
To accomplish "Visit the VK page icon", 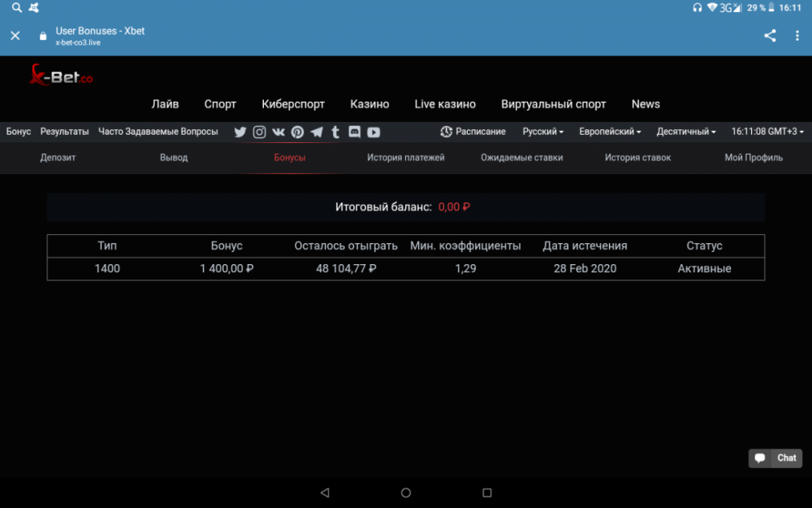I will coord(279,132).
